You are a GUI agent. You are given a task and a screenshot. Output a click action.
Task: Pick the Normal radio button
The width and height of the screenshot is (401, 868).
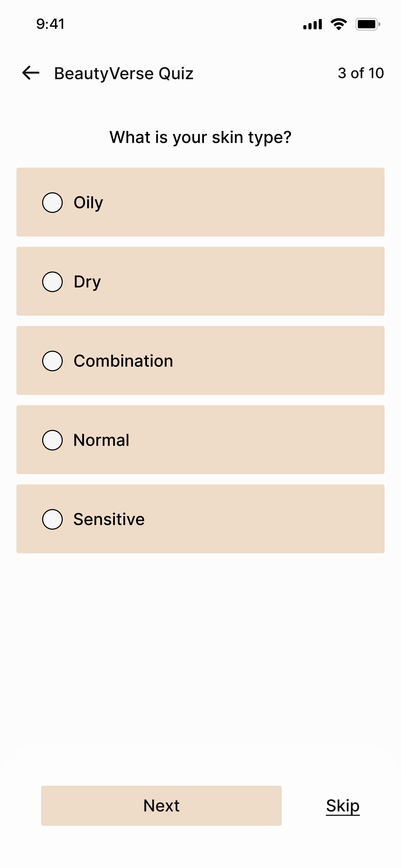tap(52, 440)
